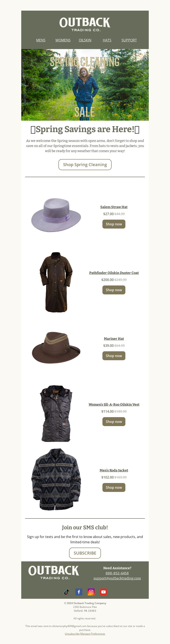Click the Outback Trading Co. header logo
The width and height of the screenshot is (170, 644).
click(85, 24)
